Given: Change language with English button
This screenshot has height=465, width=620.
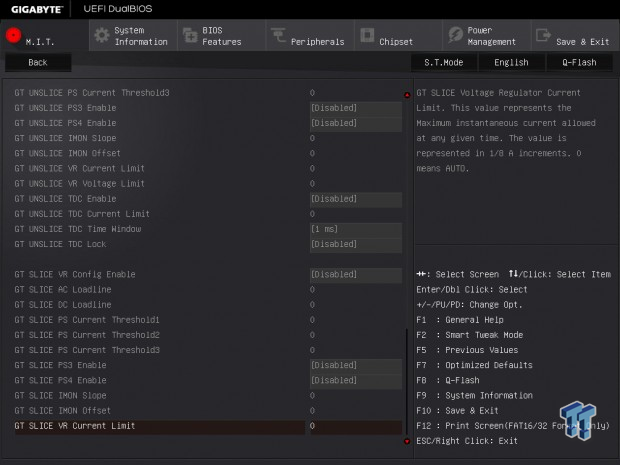Looking at the screenshot, I should coord(511,62).
